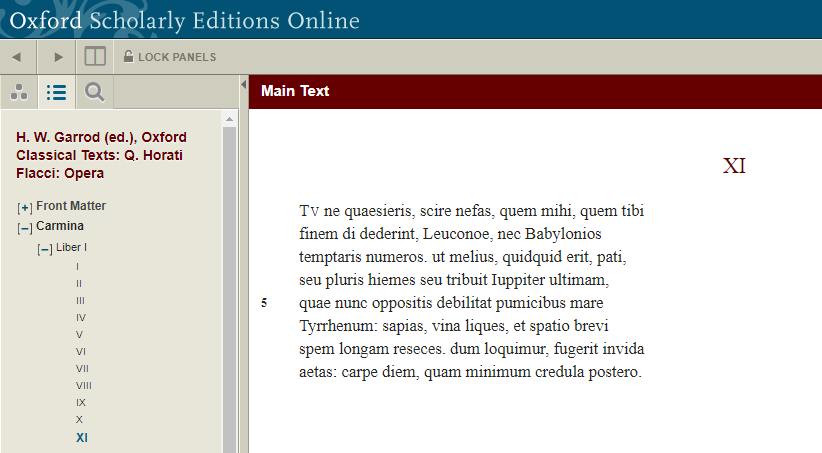Collapse the left panel with the arrow handle
This screenshot has height=453, width=822.
pyautogui.click(x=243, y=85)
